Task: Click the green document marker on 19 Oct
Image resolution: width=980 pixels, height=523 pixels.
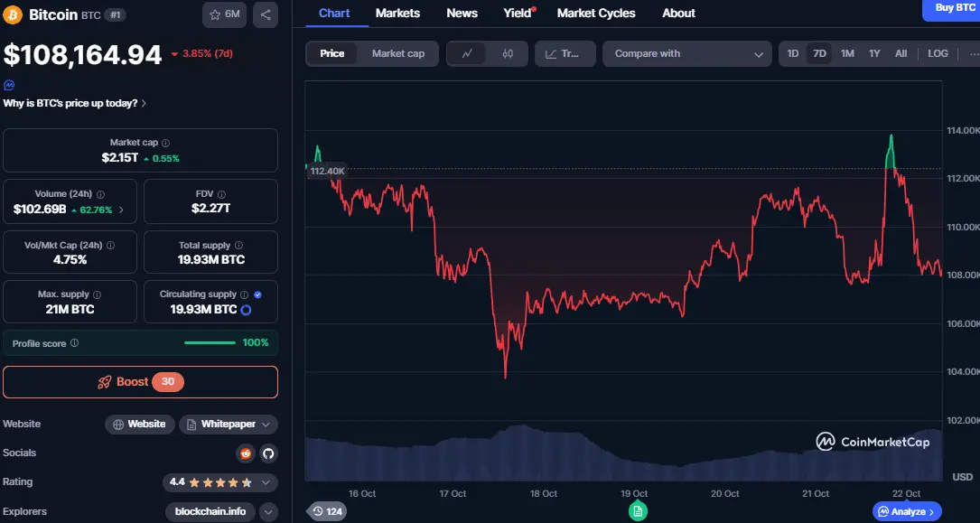Action: coord(638,511)
